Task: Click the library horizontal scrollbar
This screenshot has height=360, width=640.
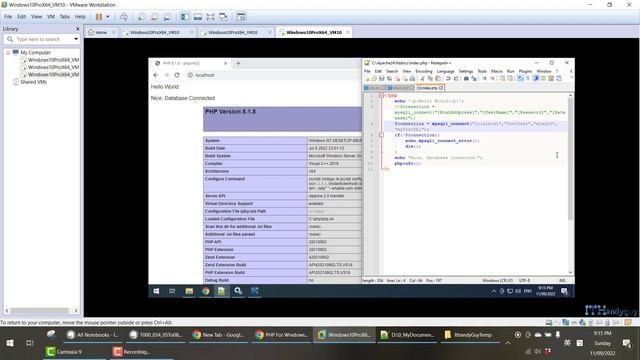Action: 41,311
